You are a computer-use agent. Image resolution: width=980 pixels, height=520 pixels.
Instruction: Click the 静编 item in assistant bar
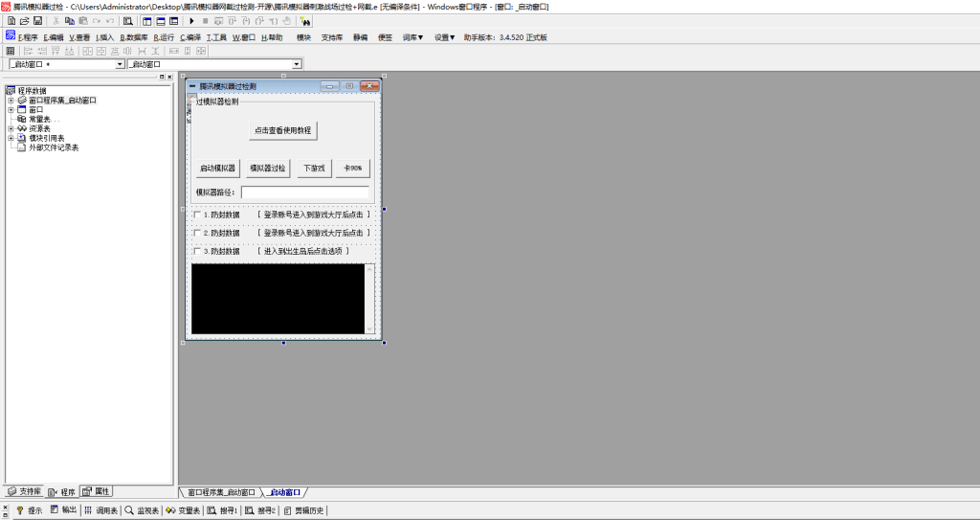(x=361, y=37)
